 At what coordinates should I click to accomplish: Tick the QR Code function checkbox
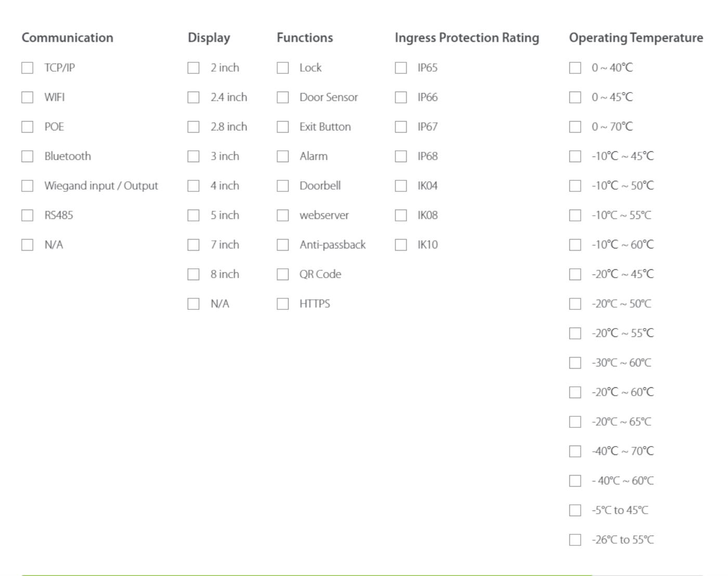[x=283, y=274]
